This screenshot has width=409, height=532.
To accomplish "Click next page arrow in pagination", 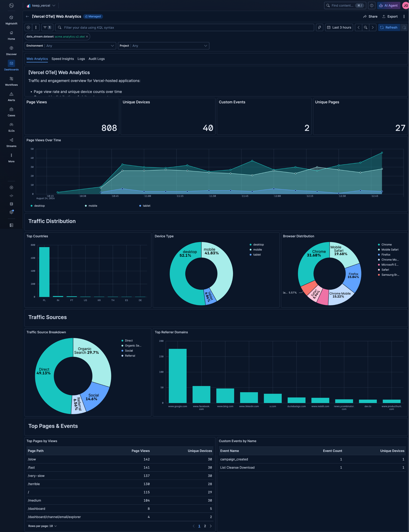I will (211, 526).
